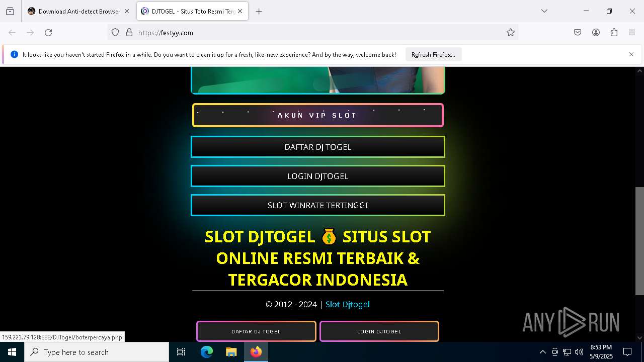Focus the festyy.com address bar
Screen dimensions: 644x362
coord(312,33)
